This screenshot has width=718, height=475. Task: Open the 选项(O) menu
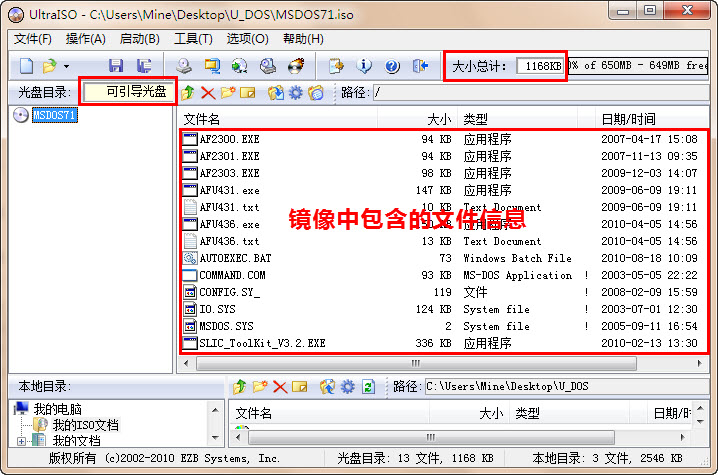coord(248,39)
